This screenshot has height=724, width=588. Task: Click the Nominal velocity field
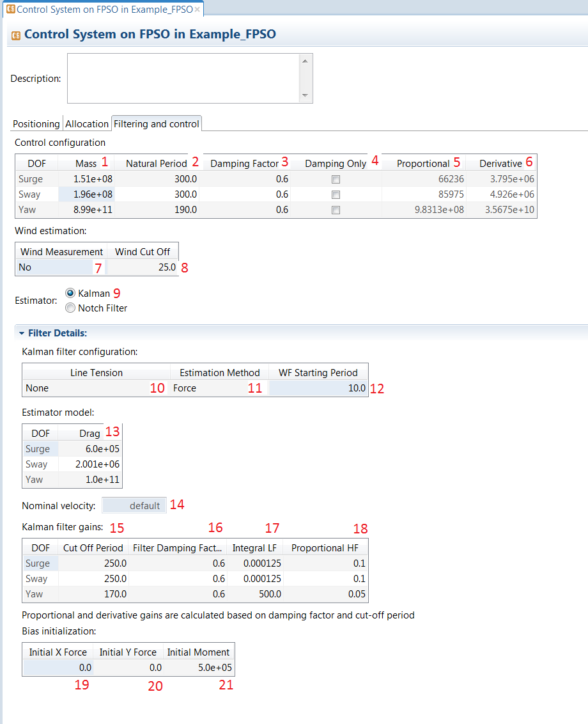coord(134,506)
